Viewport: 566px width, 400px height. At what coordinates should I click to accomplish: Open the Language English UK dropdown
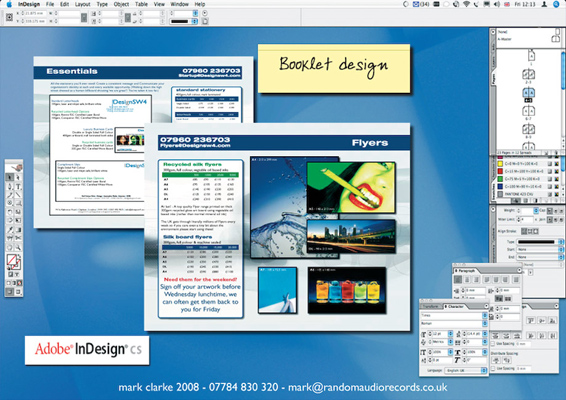click(466, 371)
